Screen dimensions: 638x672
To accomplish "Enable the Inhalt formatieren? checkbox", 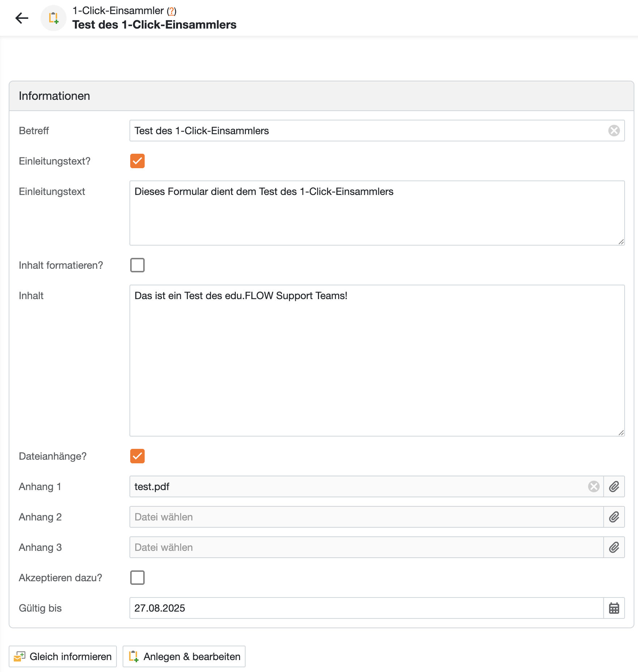I will pos(137,265).
